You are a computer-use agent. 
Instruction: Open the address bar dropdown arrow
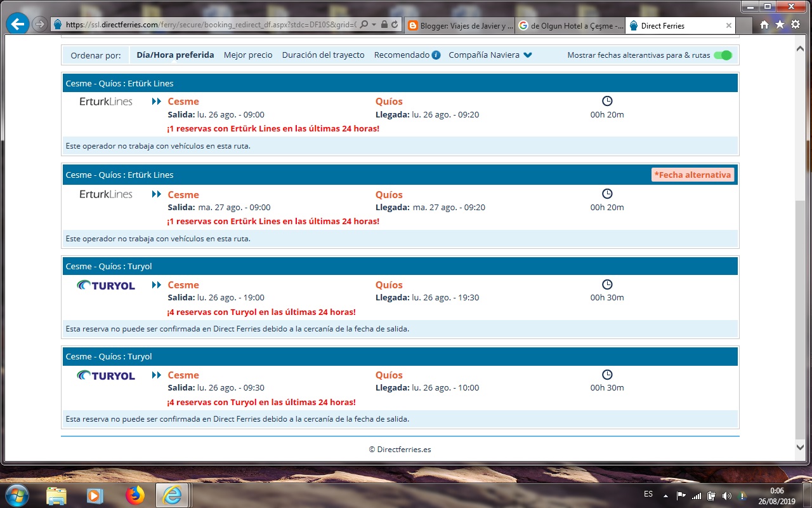tap(374, 25)
